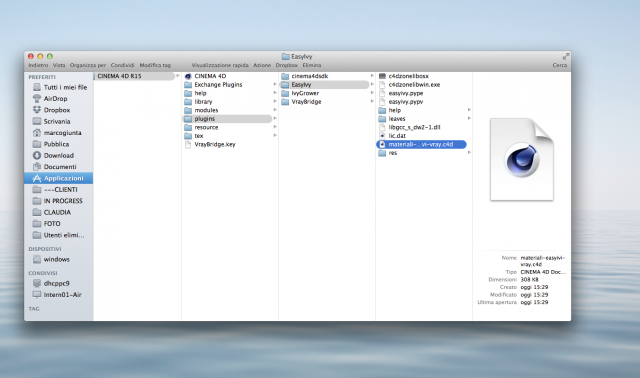Expand arrow next to IvyGrower
The width and height of the screenshot is (640, 378).
click(372, 93)
